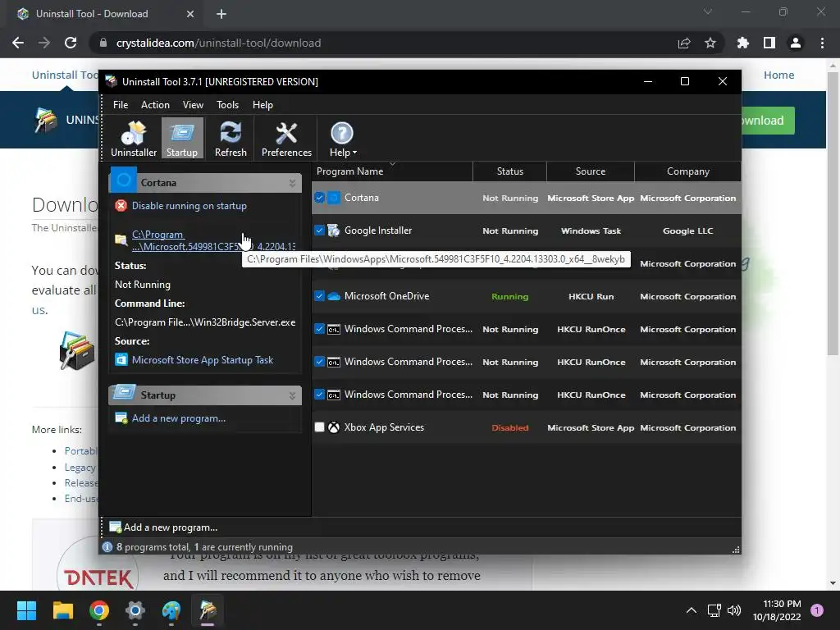
Task: Click the Cortana row app icon
Action: pos(334,198)
